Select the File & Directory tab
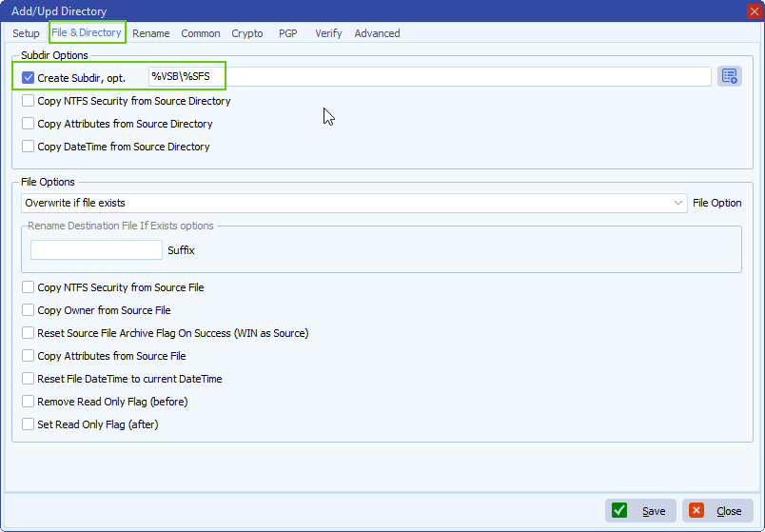The height and width of the screenshot is (532, 765). coord(87,32)
